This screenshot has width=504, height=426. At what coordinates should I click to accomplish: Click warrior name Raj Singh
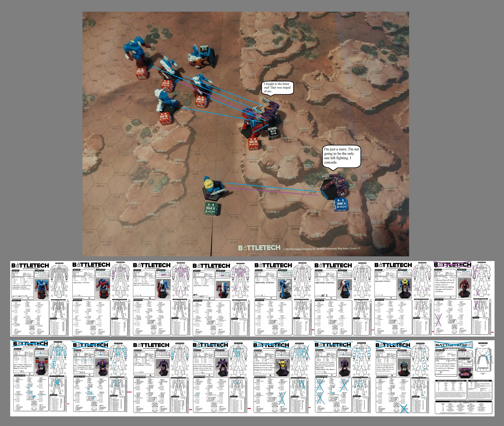283,352
